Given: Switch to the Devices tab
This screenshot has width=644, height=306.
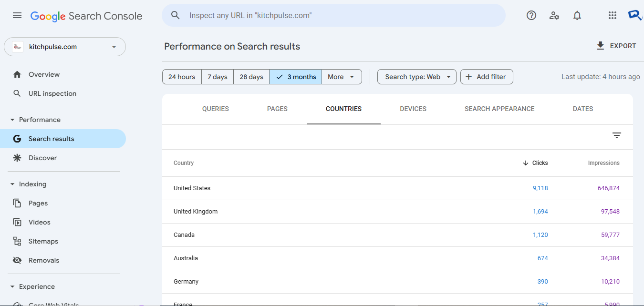Looking at the screenshot, I should [413, 109].
